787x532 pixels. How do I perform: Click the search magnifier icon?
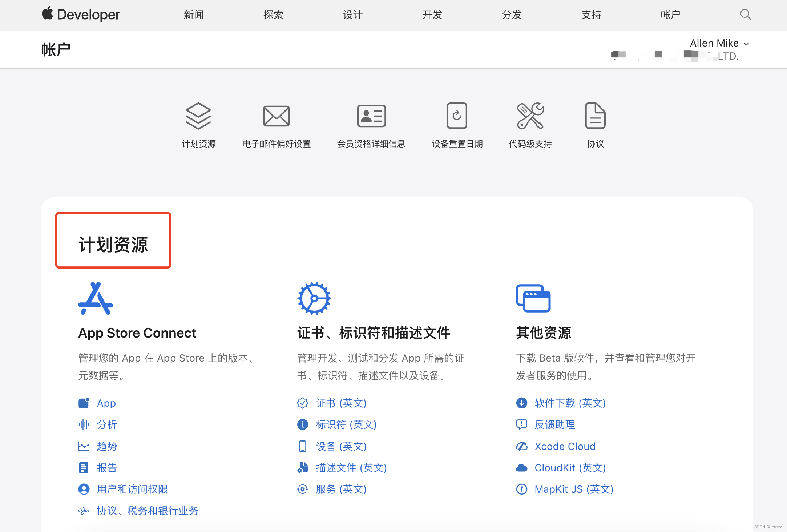(x=745, y=15)
